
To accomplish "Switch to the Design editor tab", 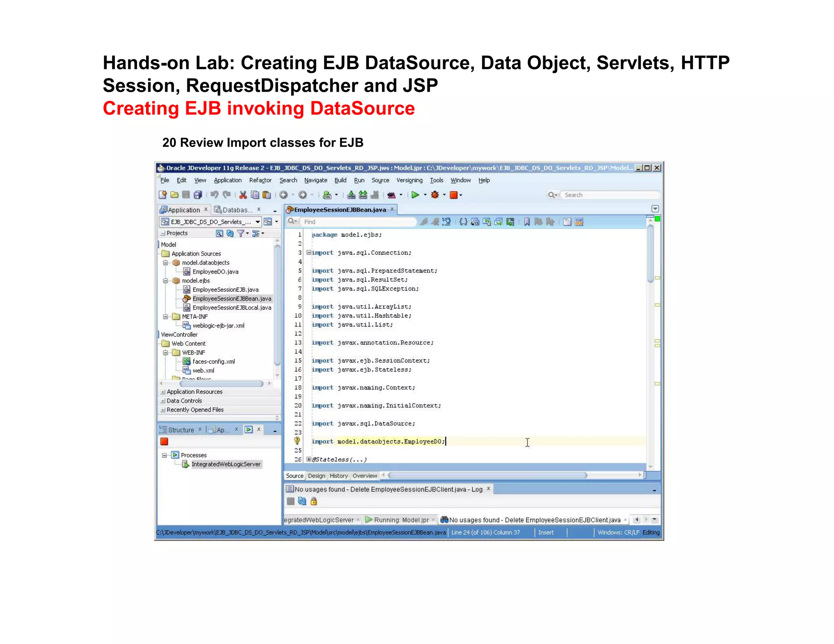I will [316, 476].
